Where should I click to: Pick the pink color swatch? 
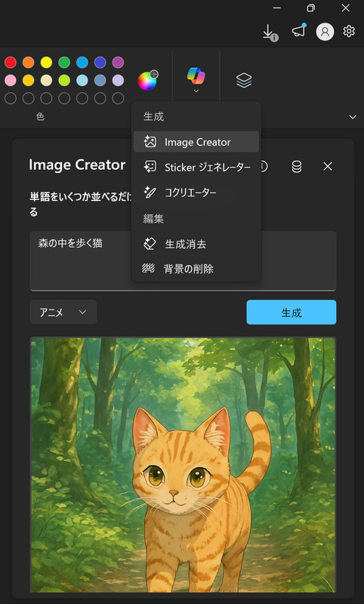[x=11, y=80]
